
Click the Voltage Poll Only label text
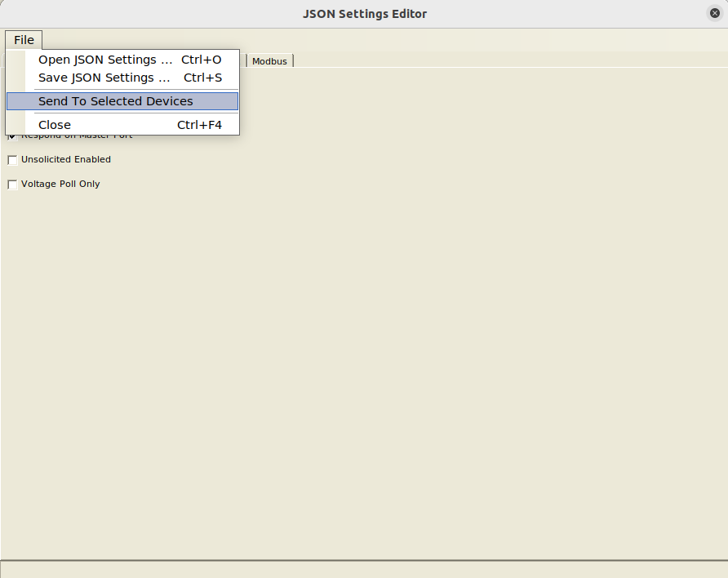[x=60, y=184]
